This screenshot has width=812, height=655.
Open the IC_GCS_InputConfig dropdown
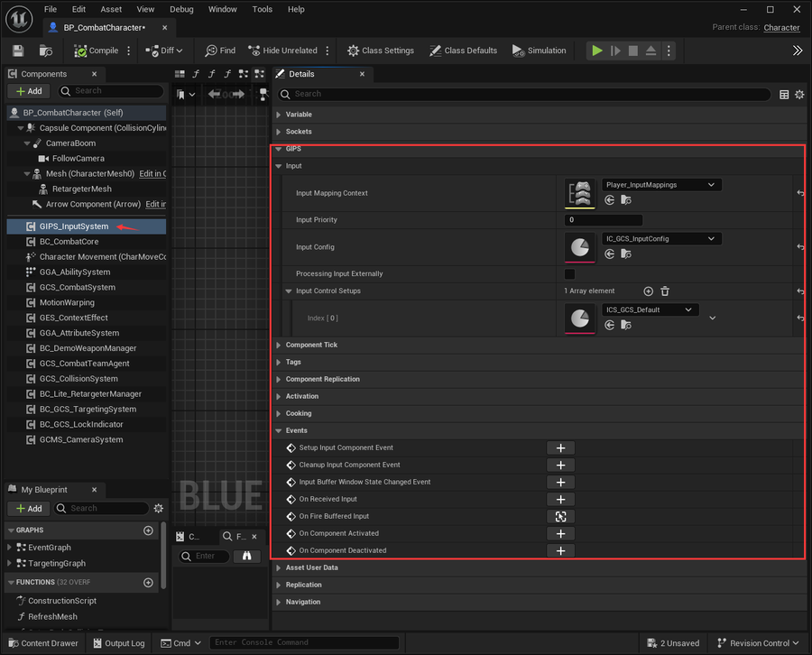(661, 239)
